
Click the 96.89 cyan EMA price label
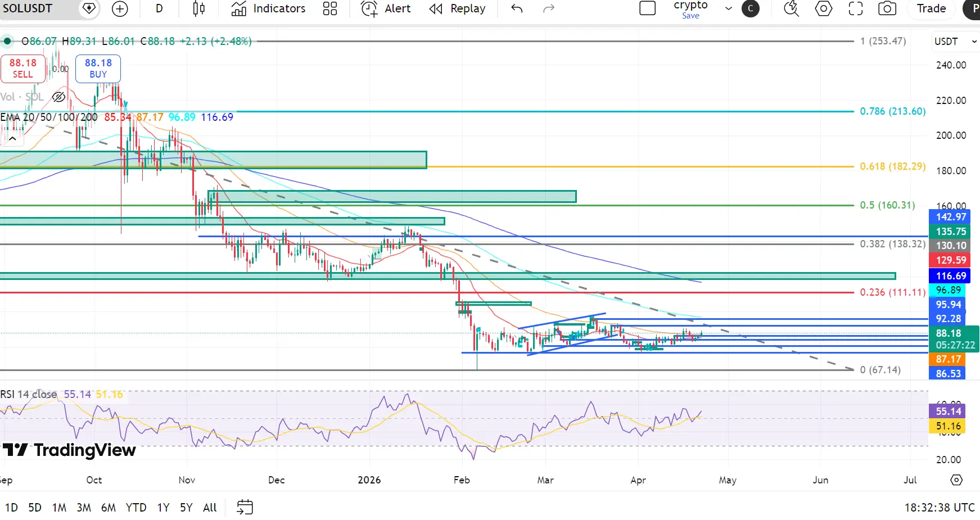[947, 290]
